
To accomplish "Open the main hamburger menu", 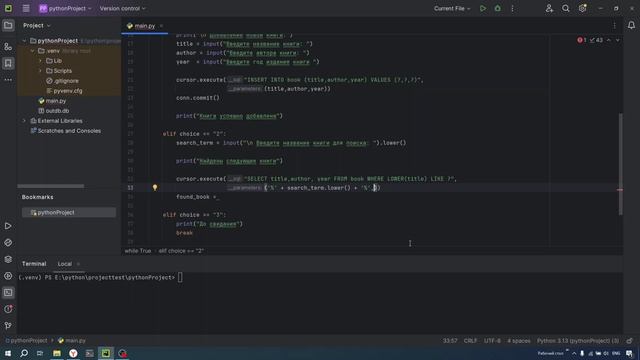I will (x=26, y=8).
